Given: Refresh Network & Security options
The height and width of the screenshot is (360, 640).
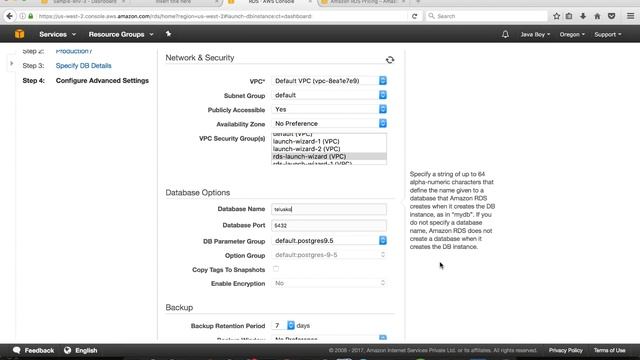Looking at the screenshot, I should coord(390,60).
